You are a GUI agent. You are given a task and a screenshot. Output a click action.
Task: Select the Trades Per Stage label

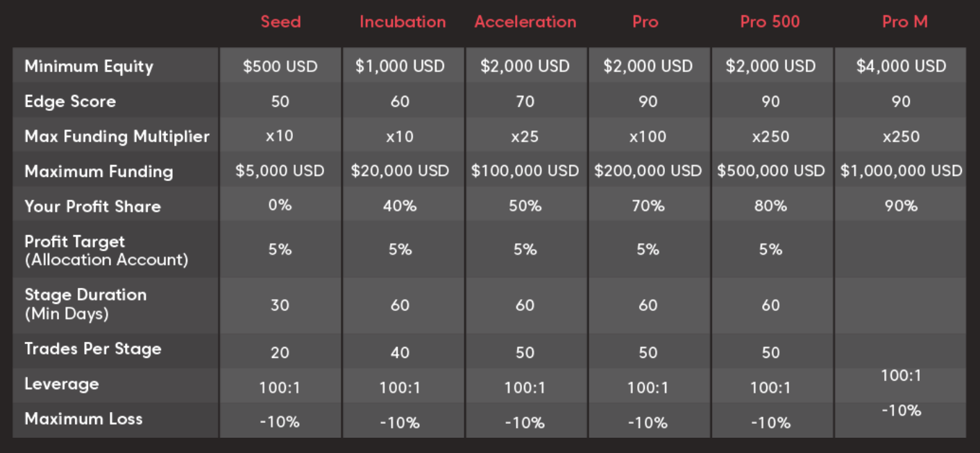[x=93, y=349]
